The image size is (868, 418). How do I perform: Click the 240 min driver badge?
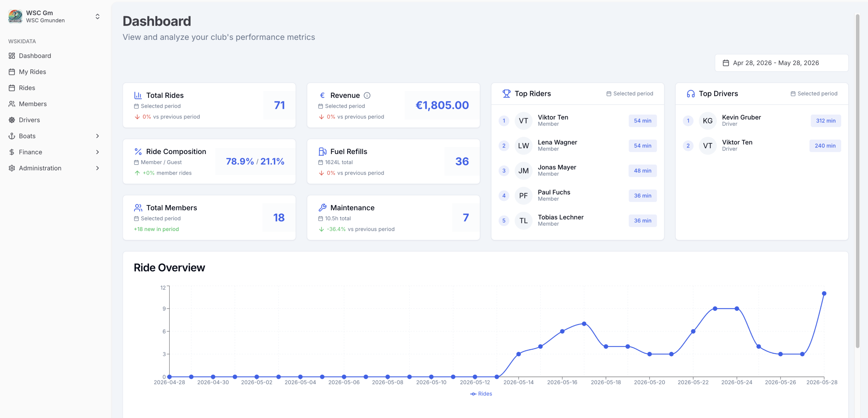click(x=825, y=146)
